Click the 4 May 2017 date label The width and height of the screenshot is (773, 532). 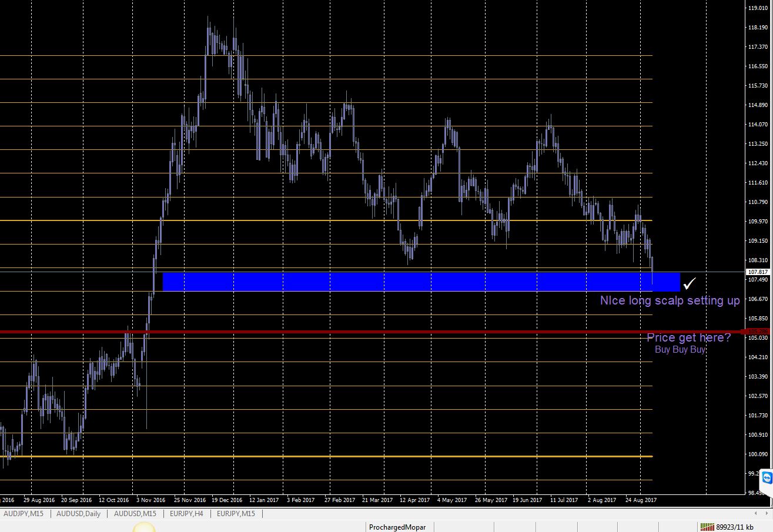[452, 500]
